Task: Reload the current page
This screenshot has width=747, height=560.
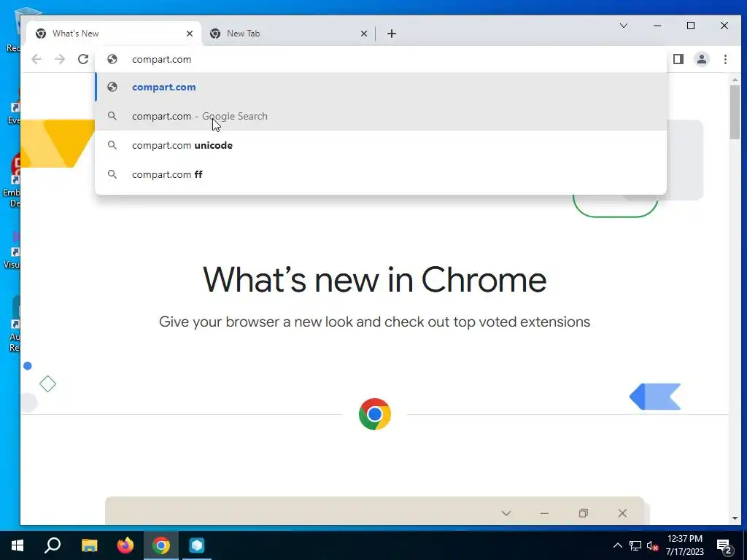Action: [83, 59]
